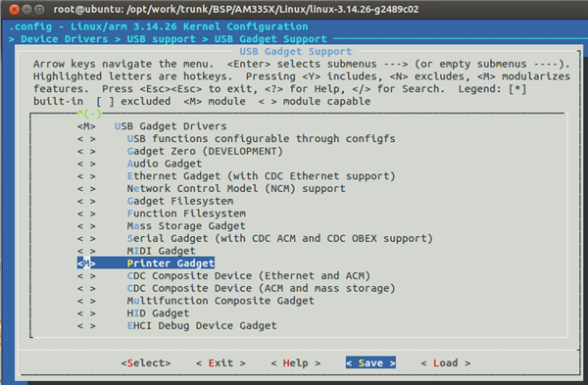
Task: Select the highlighted Printer Gadget entry
Action: tap(171, 264)
